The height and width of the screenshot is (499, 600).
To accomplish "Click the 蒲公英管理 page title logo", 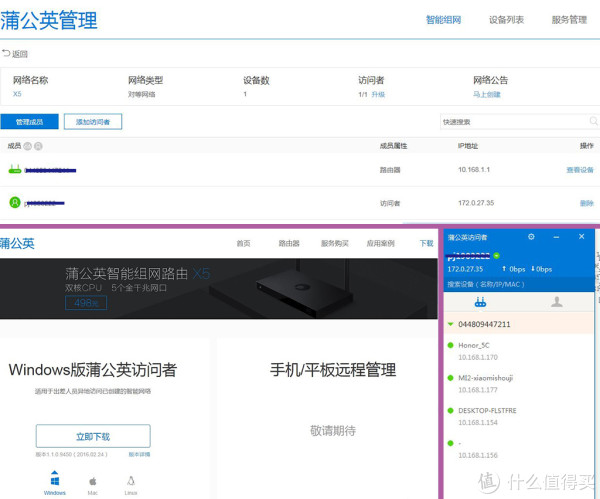I will pyautogui.click(x=49, y=20).
